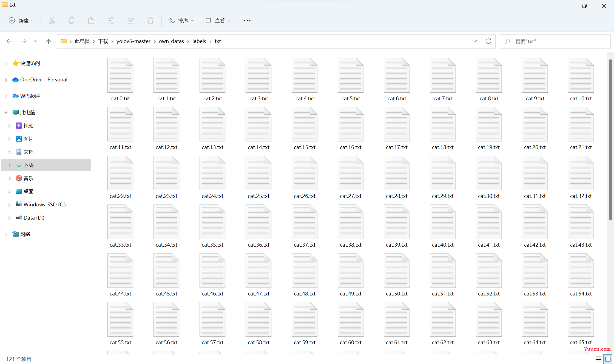Click the Rename toolbar icon

tap(111, 21)
